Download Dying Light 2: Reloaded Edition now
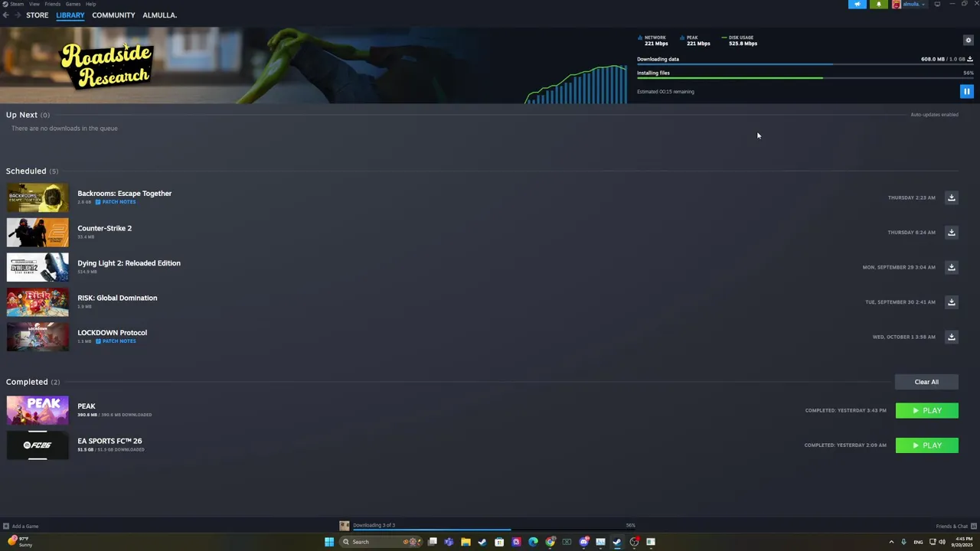 (x=952, y=267)
